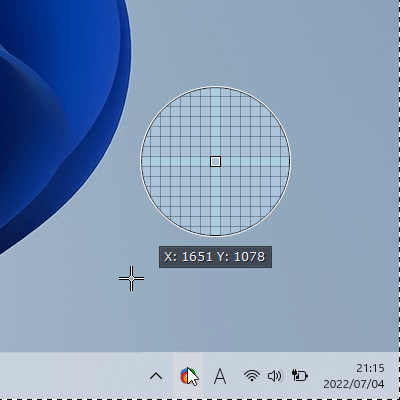Click the empty taskbar gap between battery and clock
This screenshot has width=400, height=400.
pos(315,376)
